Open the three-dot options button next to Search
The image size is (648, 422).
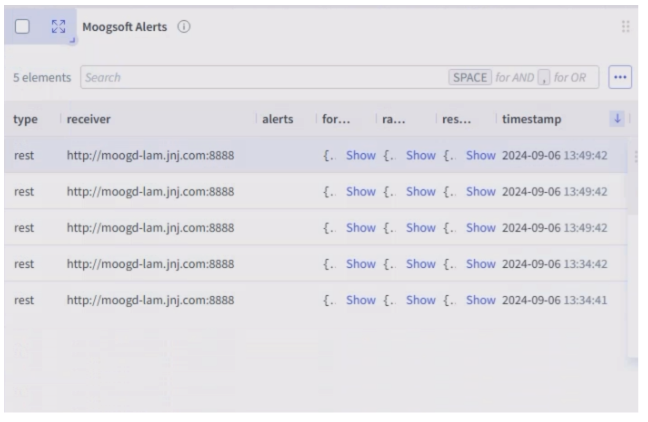point(620,77)
